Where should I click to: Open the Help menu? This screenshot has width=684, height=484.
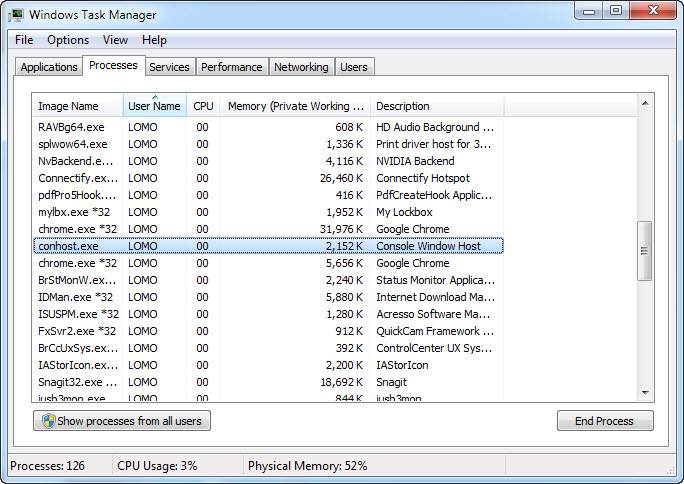(x=154, y=40)
